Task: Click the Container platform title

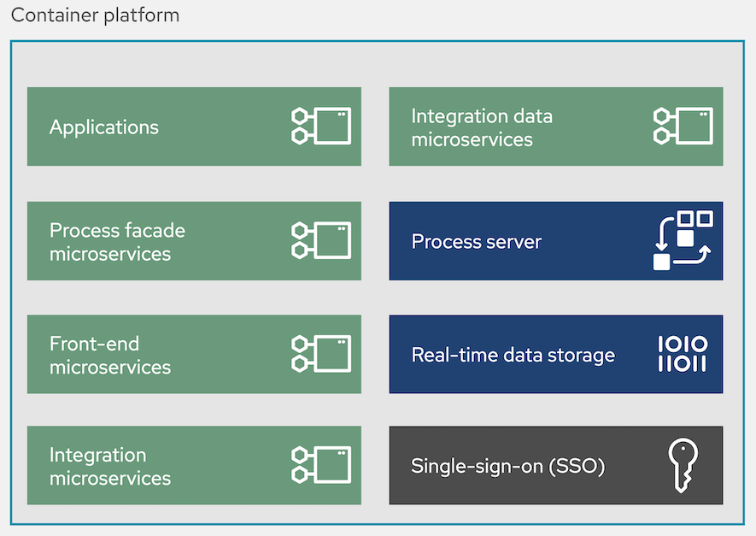Action: coord(95,15)
